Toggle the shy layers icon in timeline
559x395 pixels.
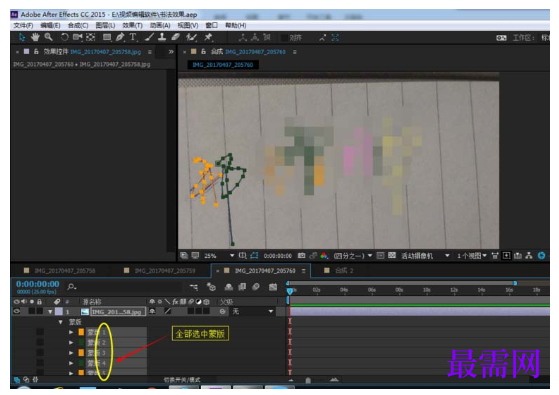click(x=229, y=287)
